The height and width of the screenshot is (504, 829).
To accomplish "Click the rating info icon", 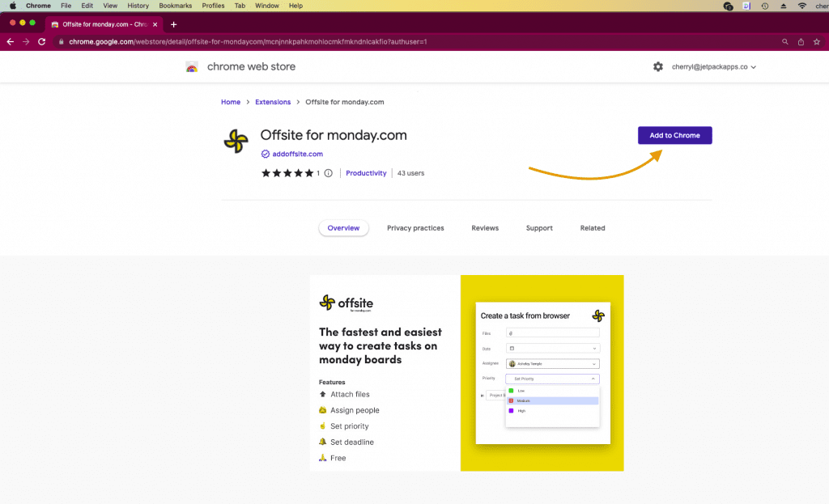I will point(329,173).
